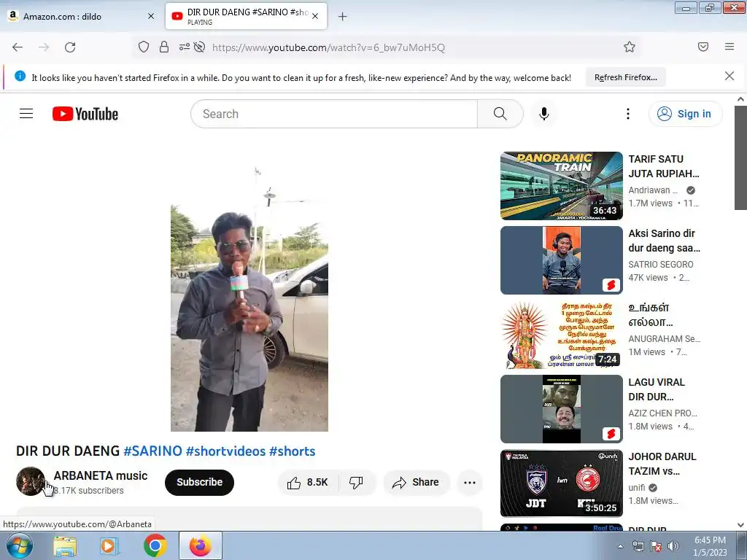Launch Windows Media Player from taskbar
Viewport: 747px width, 560px height.
(109, 545)
